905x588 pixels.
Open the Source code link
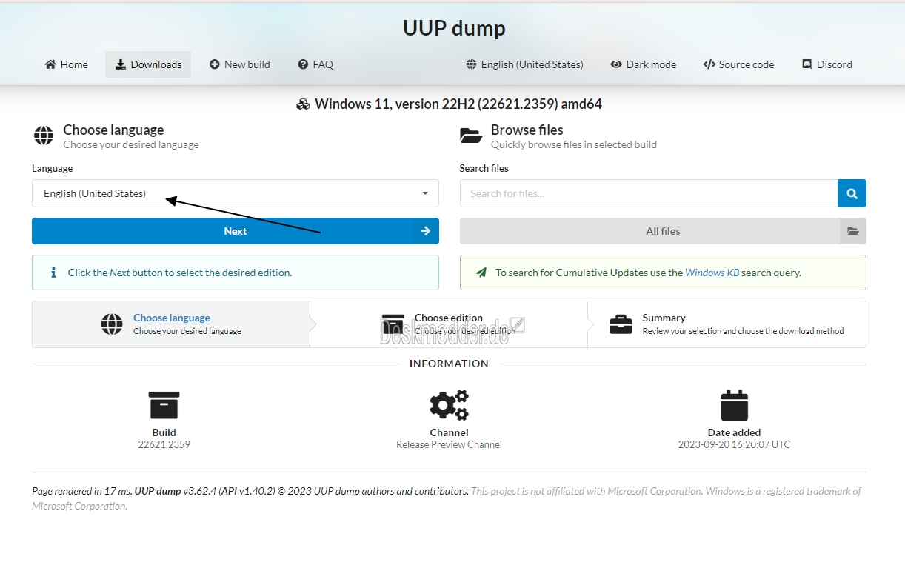pos(738,64)
